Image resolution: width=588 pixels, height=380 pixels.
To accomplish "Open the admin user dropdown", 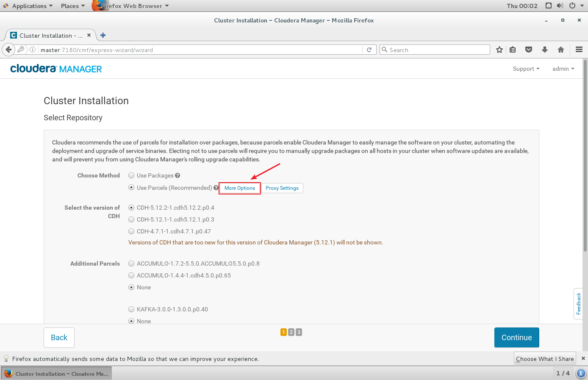I will [563, 69].
